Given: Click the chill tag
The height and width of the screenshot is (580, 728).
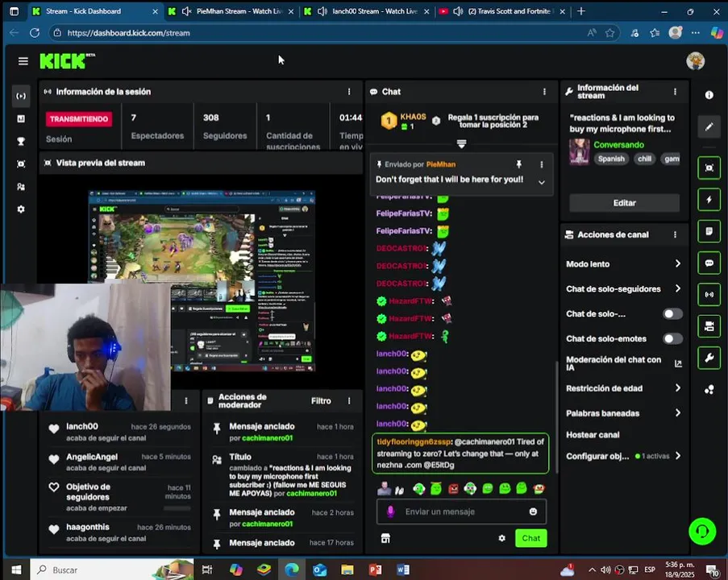Looking at the screenshot, I should [644, 159].
